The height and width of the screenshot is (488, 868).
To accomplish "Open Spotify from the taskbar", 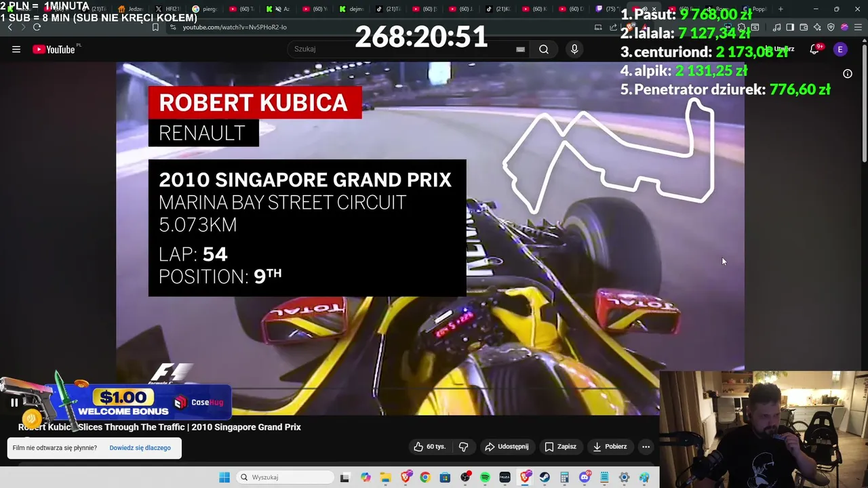I will tap(485, 477).
